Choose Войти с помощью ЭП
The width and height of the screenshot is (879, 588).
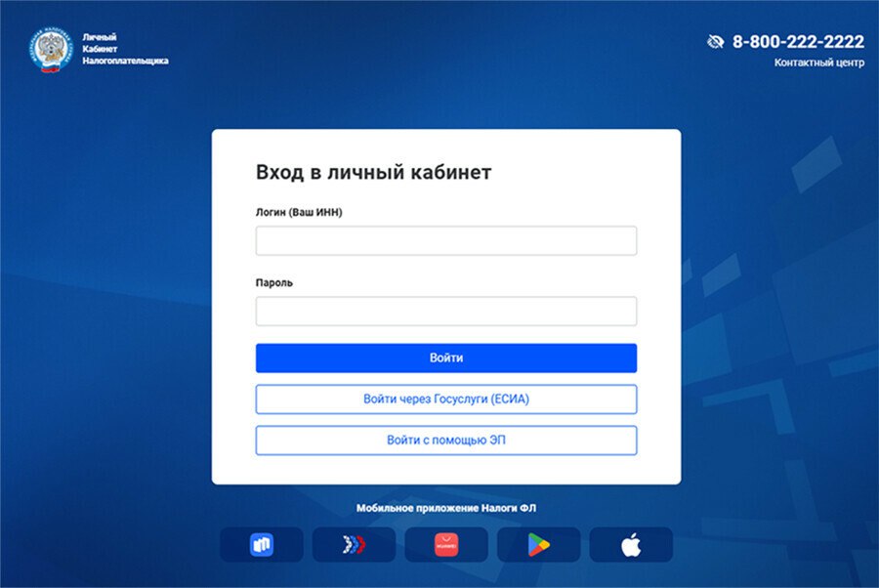coord(446,441)
